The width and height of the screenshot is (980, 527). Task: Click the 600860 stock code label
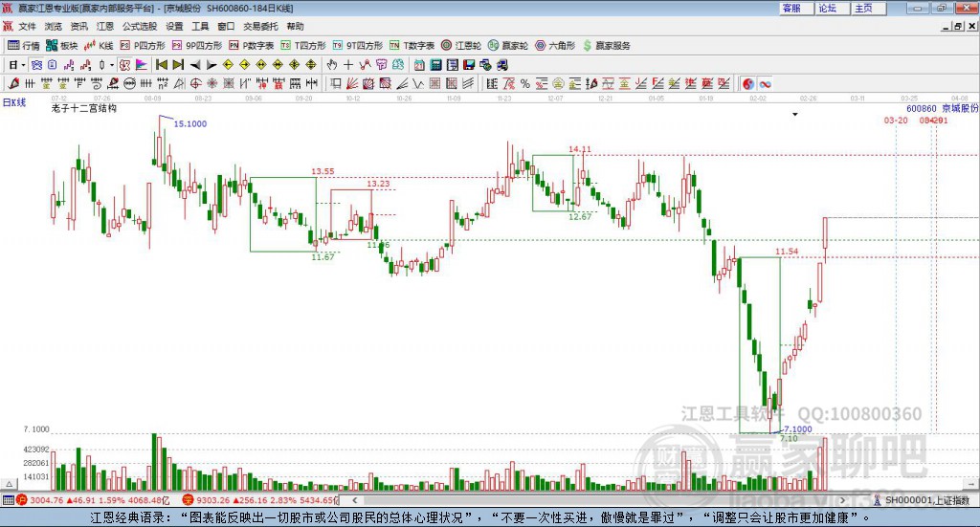coord(922,108)
